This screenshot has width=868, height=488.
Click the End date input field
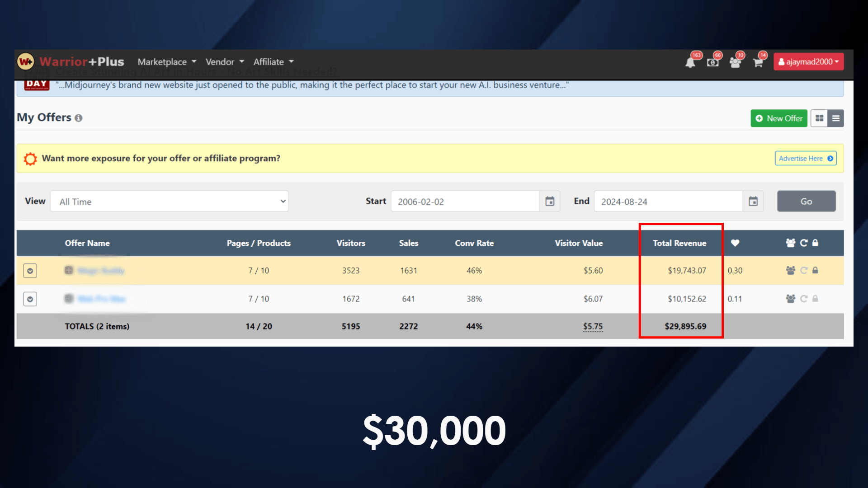pyautogui.click(x=668, y=201)
